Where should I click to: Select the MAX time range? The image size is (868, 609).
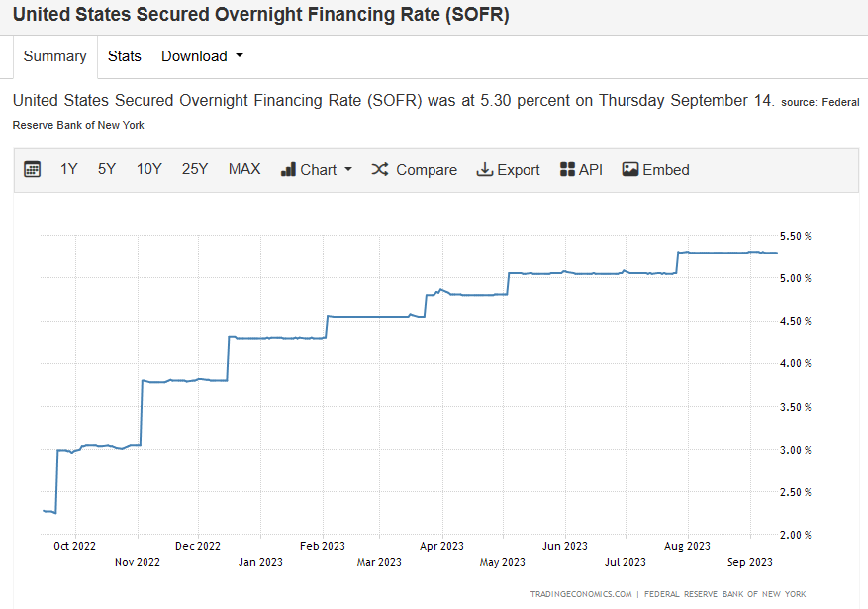point(243,169)
